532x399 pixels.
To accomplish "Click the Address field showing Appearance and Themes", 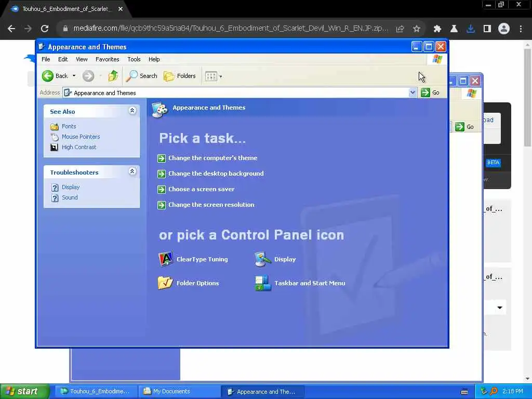I will (240, 92).
